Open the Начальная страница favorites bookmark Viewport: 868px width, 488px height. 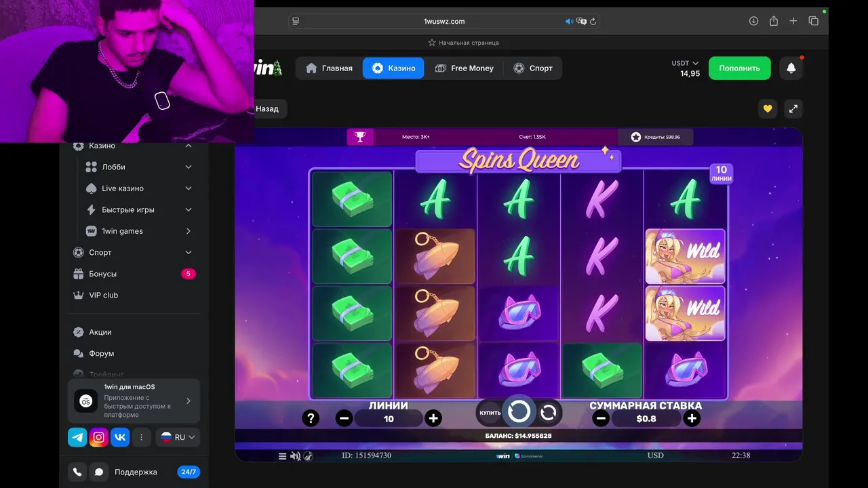pos(463,43)
